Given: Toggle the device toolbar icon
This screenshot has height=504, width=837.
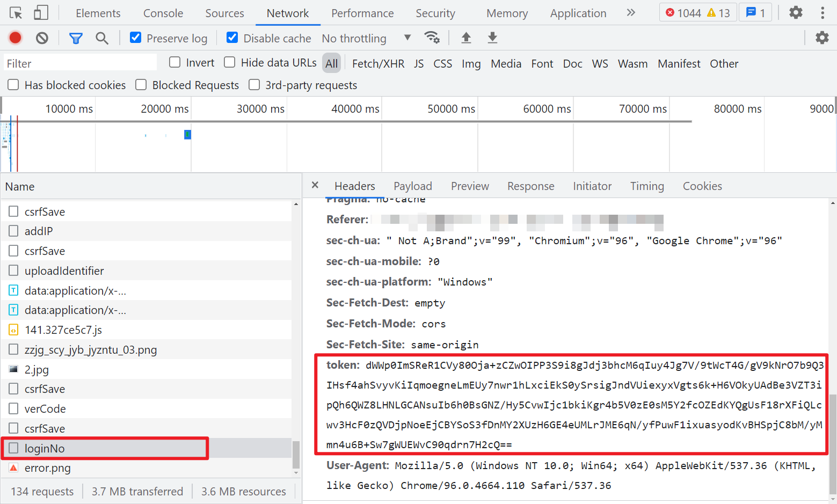Looking at the screenshot, I should click(x=41, y=13).
